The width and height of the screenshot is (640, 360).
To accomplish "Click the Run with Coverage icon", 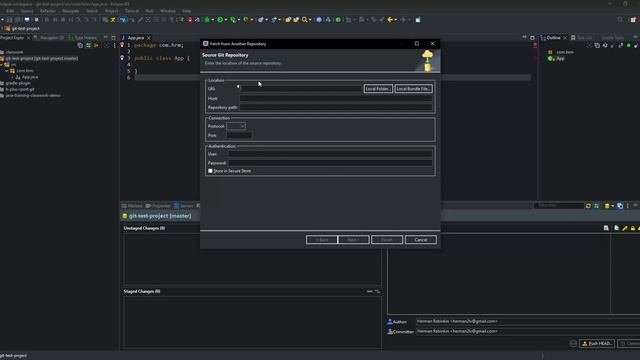I will pos(233,20).
